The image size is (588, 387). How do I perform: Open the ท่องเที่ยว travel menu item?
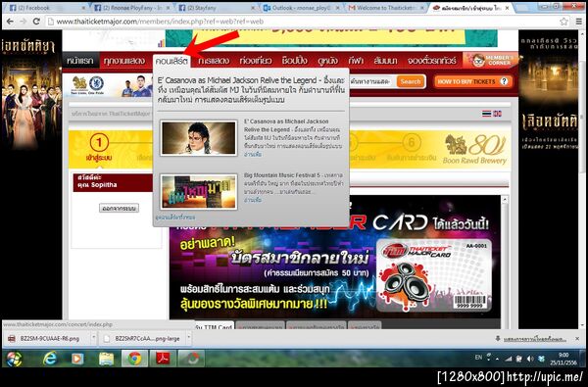click(x=256, y=61)
